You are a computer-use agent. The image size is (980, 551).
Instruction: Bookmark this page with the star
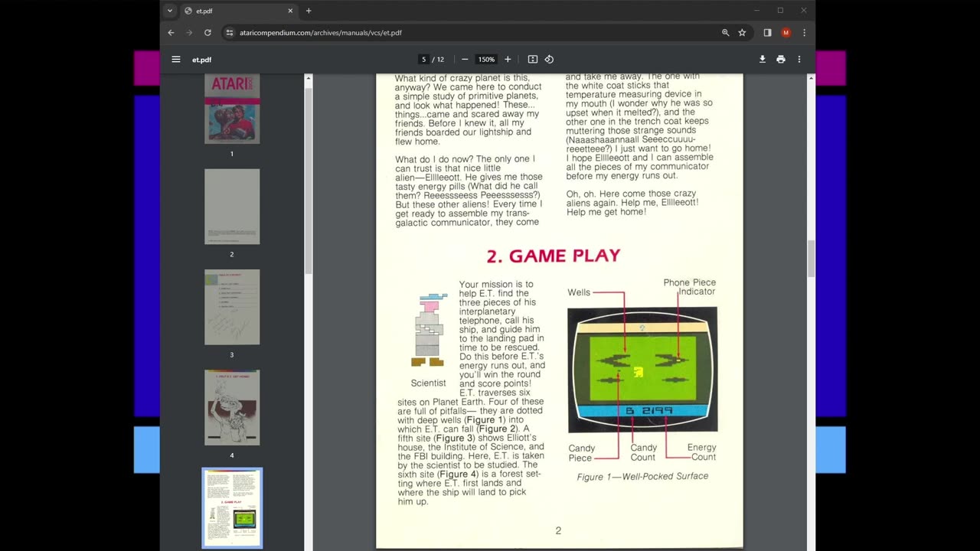point(742,33)
